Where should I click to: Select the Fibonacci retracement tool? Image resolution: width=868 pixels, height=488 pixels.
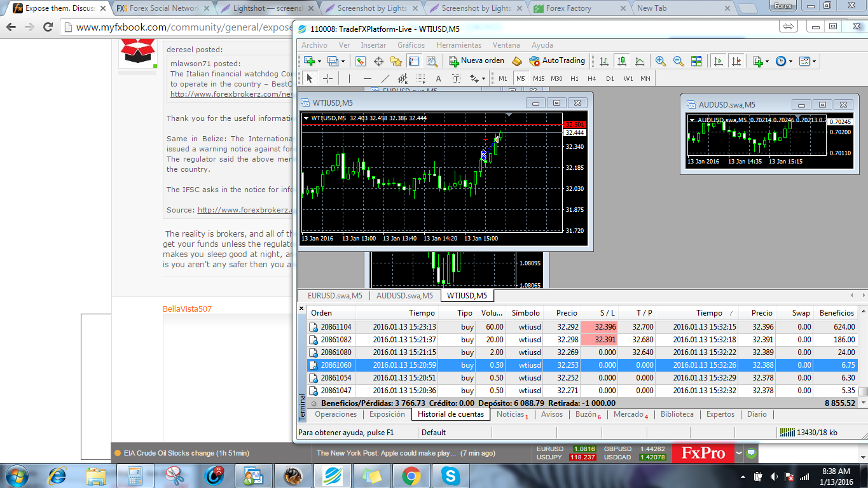click(x=420, y=78)
